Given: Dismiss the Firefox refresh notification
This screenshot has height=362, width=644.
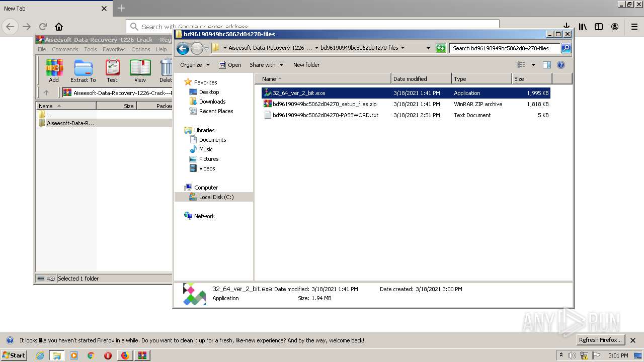Looking at the screenshot, I should pos(633,340).
